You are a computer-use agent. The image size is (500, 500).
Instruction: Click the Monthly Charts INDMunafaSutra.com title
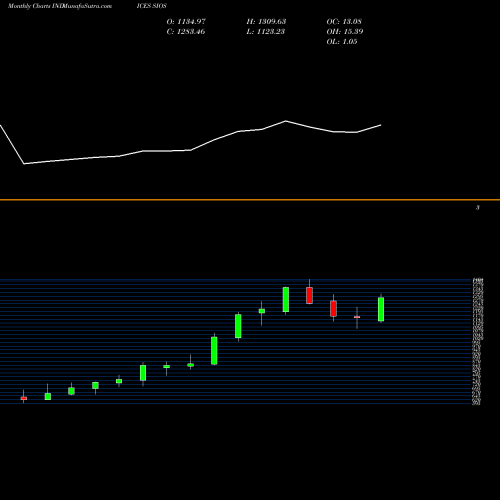click(x=60, y=6)
